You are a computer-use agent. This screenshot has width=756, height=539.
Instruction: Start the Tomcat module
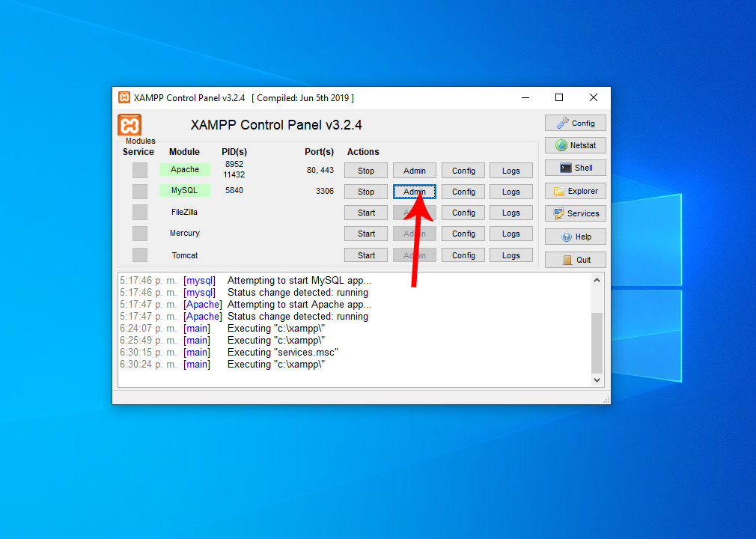click(x=366, y=255)
